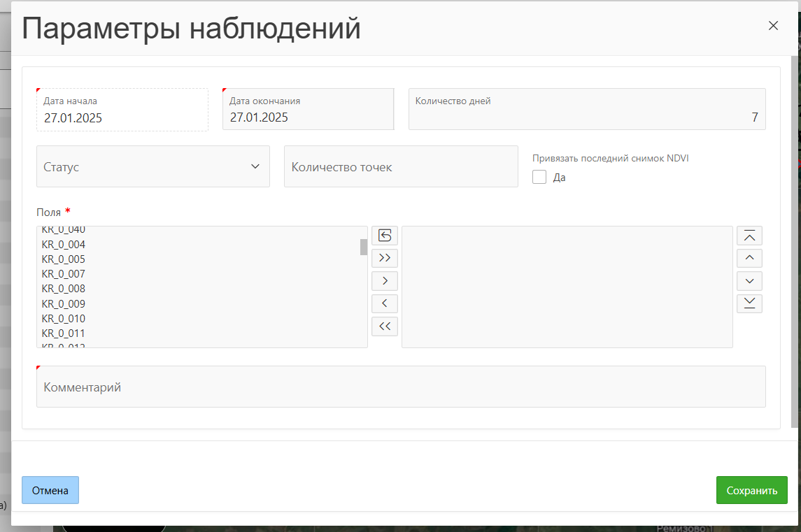The height and width of the screenshot is (532, 801).
Task: Click the fields list scrollbar thumb
Action: pyautogui.click(x=364, y=247)
